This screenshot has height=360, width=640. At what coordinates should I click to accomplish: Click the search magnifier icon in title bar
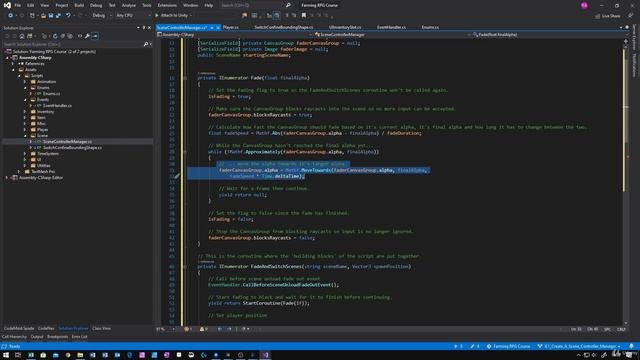click(x=288, y=5)
